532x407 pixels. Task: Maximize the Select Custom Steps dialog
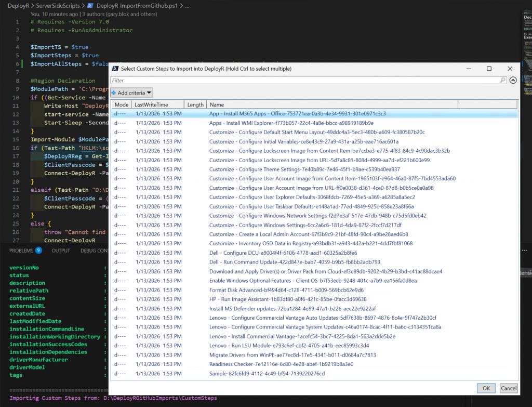click(x=489, y=69)
